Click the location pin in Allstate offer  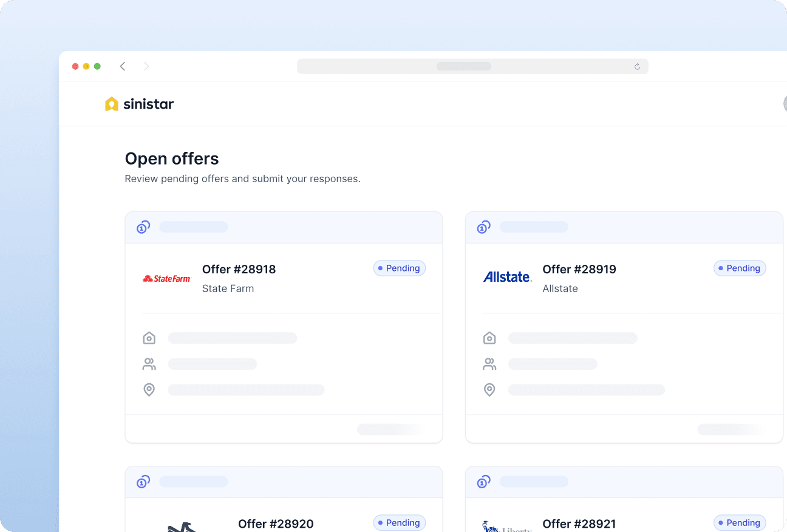point(489,390)
